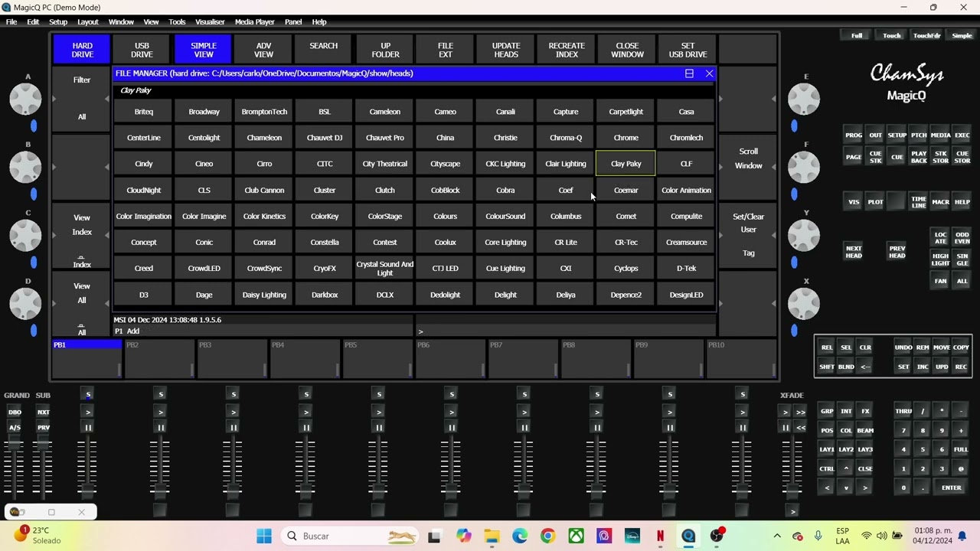Click RECREATE INDEX button
The image size is (980, 551).
[567, 50]
